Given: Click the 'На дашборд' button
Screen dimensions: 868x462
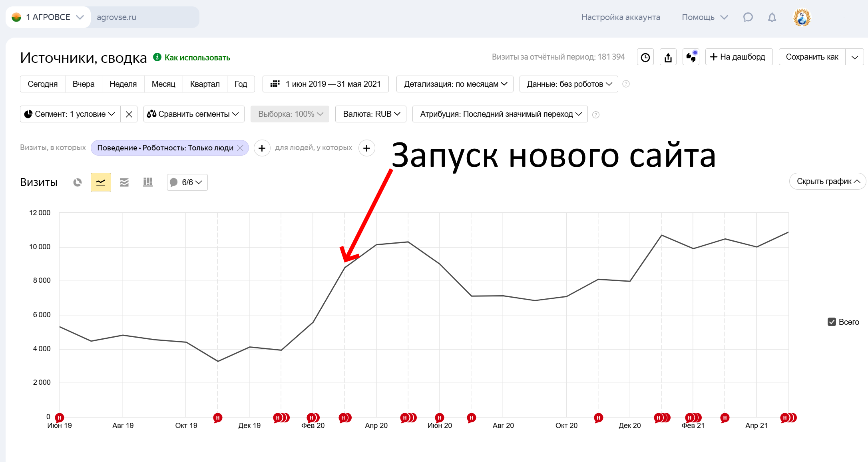Looking at the screenshot, I should [x=739, y=57].
